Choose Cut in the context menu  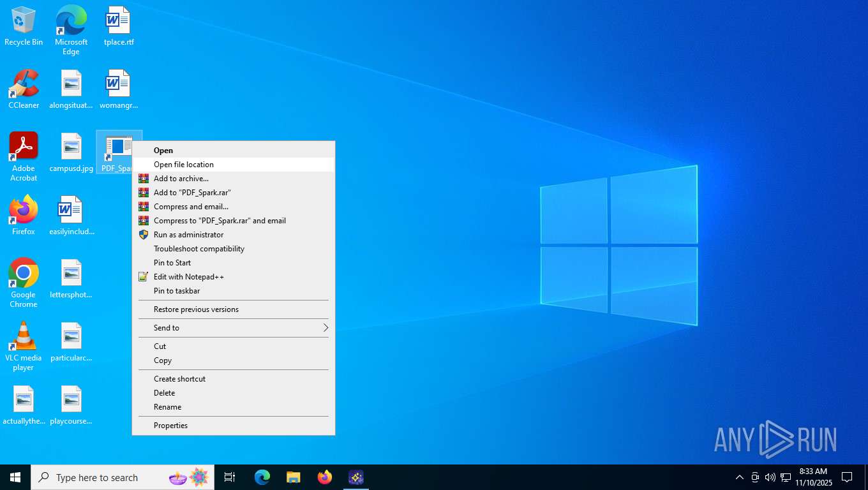pos(234,346)
